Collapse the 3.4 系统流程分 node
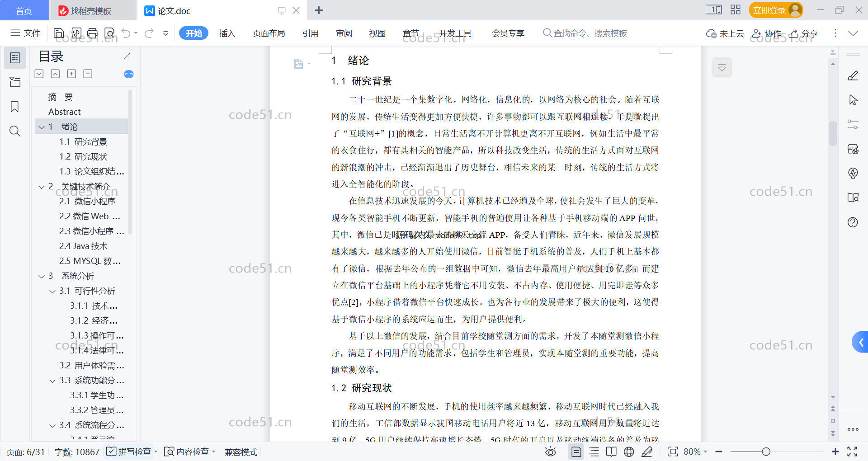Image resolution: width=868 pixels, height=461 pixels. pos(52,425)
